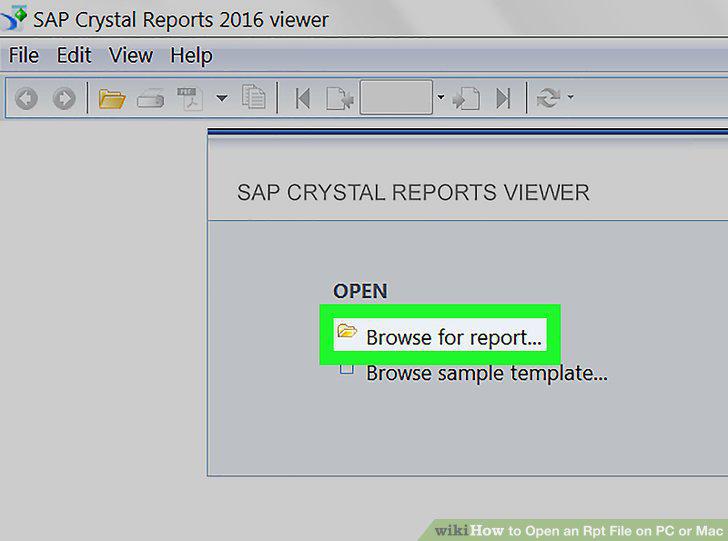This screenshot has width=728, height=541.
Task: Click the back navigation arrow icon
Action: coord(26,98)
